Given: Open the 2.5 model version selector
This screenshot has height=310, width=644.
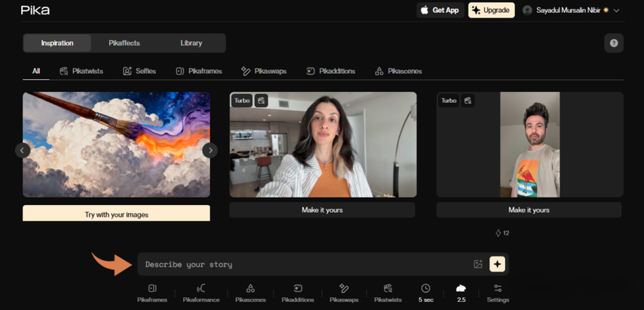Looking at the screenshot, I should 461,293.
